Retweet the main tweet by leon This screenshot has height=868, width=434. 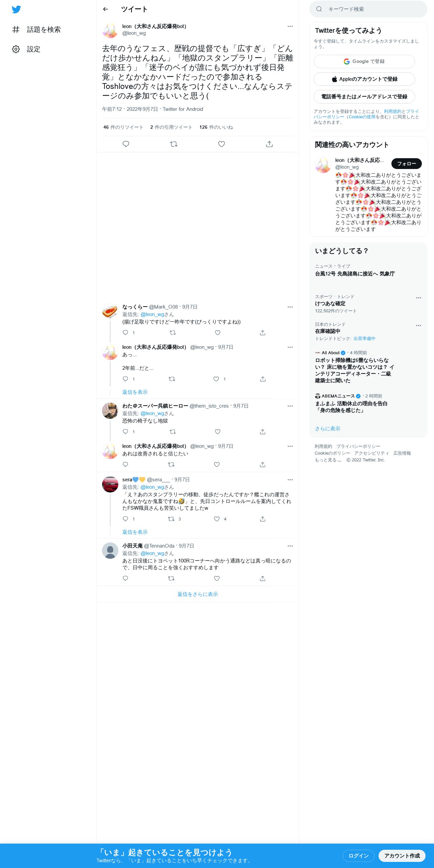coord(174,144)
